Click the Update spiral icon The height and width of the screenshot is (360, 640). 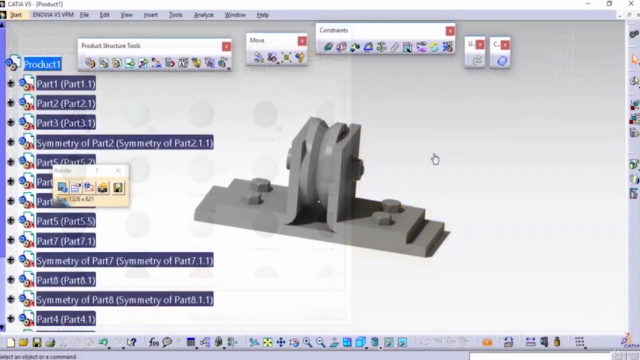(476, 60)
